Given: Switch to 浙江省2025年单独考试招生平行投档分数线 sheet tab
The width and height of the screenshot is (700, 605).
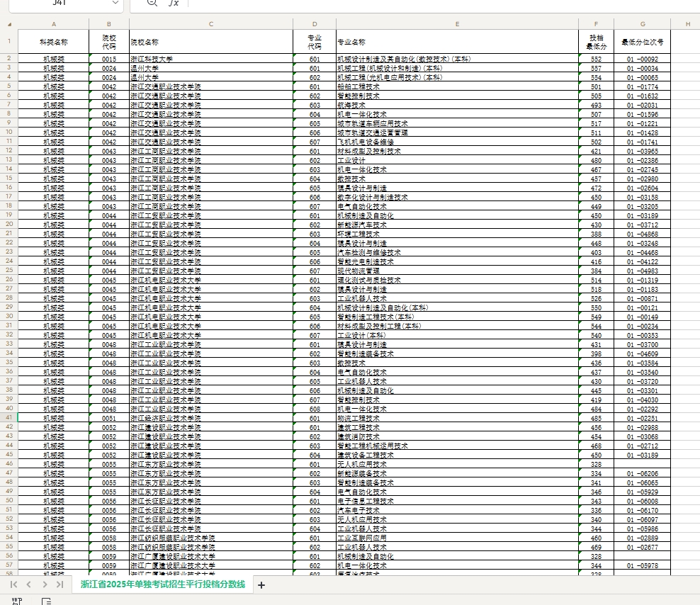Looking at the screenshot, I should (x=162, y=584).
